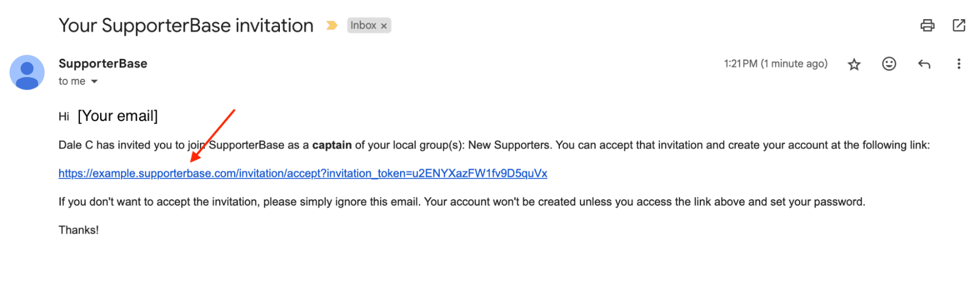980x288 pixels.
Task: Click the "Thanks!" closing line
Action: [x=78, y=230]
